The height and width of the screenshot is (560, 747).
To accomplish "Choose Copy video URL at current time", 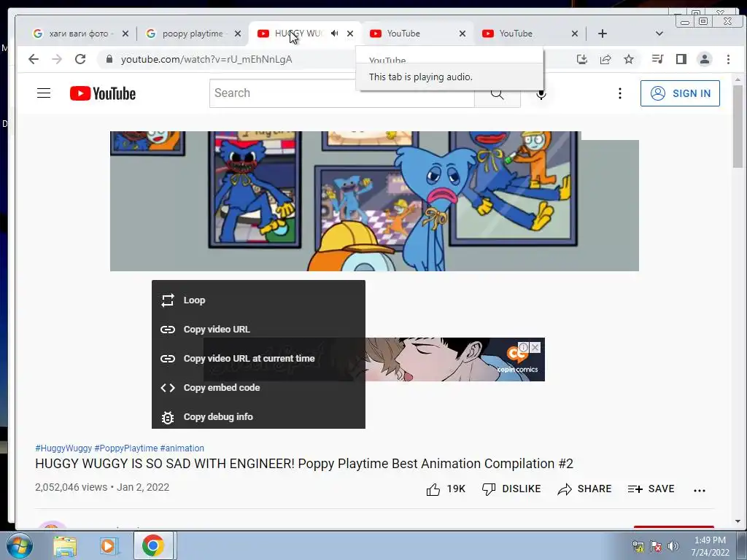I will pyautogui.click(x=258, y=358).
